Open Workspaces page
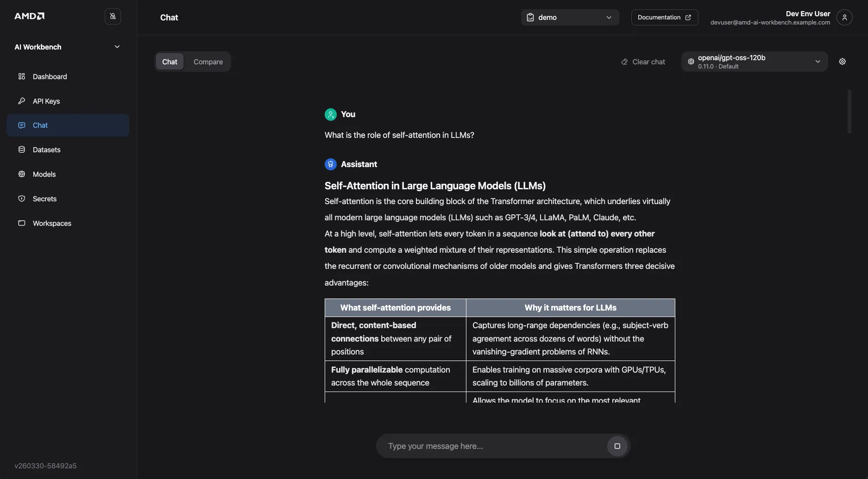Viewport: 868px width, 479px height. click(68, 223)
